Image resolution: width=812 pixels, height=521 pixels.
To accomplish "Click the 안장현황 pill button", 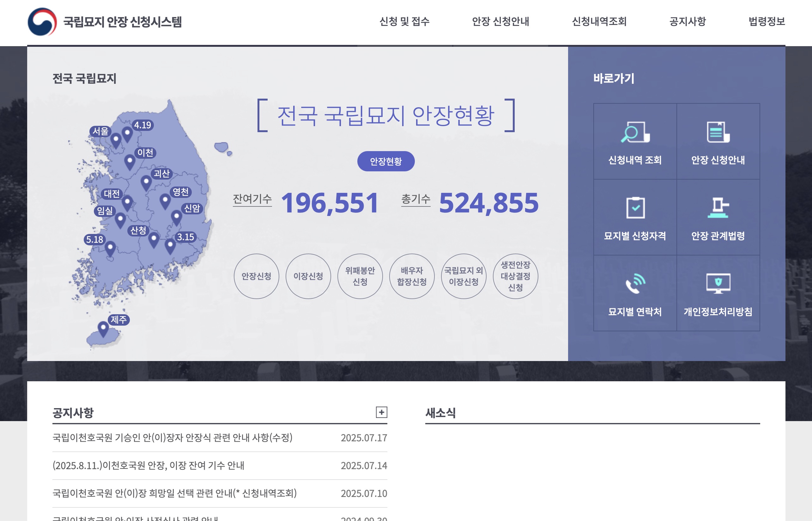I will (386, 161).
